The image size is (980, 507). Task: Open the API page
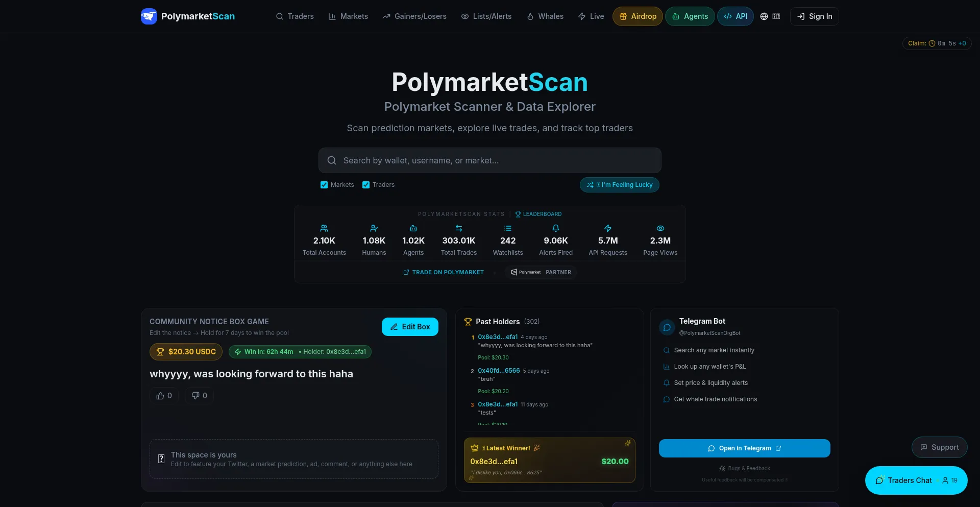(735, 16)
